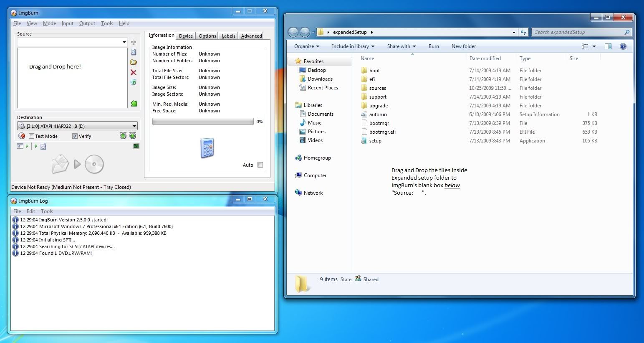The image size is (644, 343).
Task: Open Downloads in the Favorites list
Action: 320,79
